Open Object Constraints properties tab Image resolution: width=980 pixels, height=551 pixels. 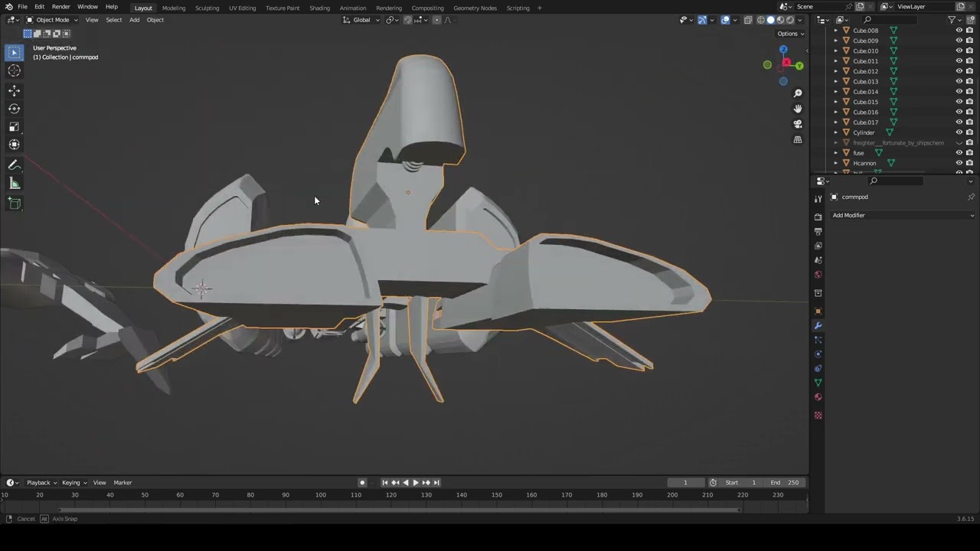pyautogui.click(x=818, y=369)
